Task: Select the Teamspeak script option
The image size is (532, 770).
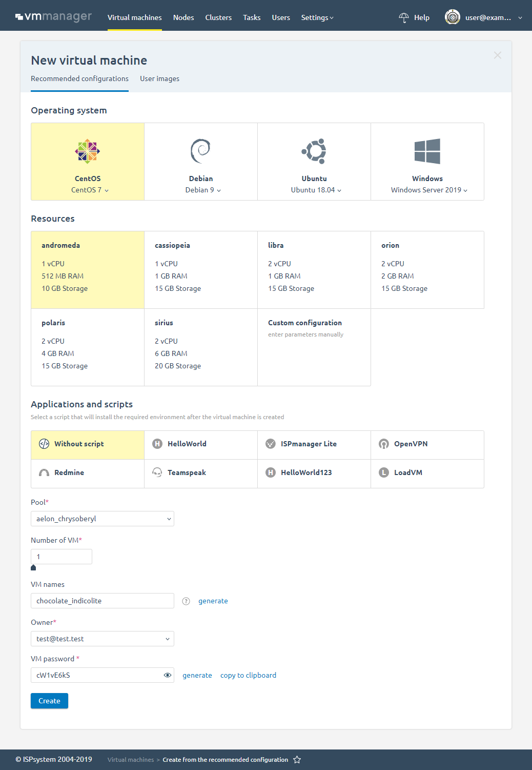Action: 201,472
